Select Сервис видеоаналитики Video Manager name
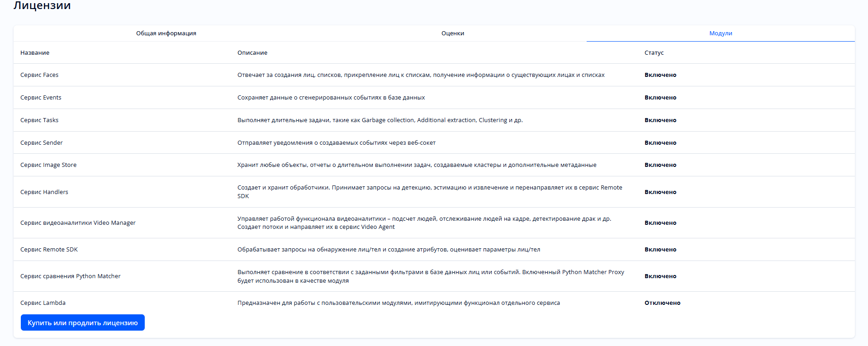 point(78,223)
